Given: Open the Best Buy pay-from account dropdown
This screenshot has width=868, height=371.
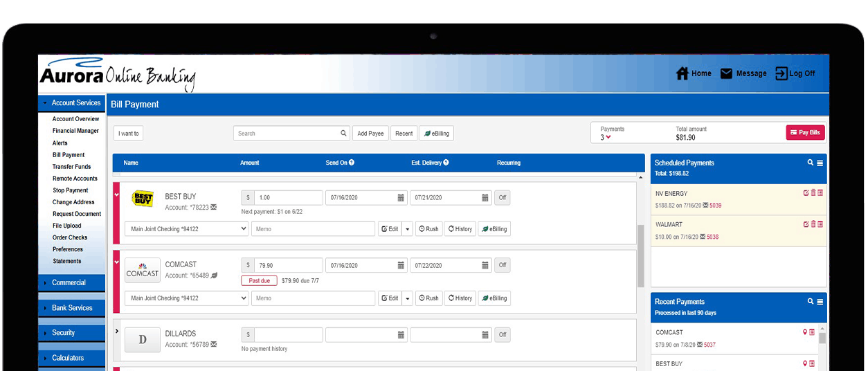Looking at the screenshot, I should pos(186,229).
